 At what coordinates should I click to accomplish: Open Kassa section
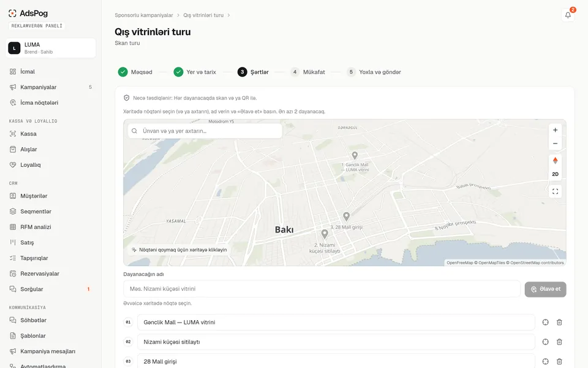(51, 134)
